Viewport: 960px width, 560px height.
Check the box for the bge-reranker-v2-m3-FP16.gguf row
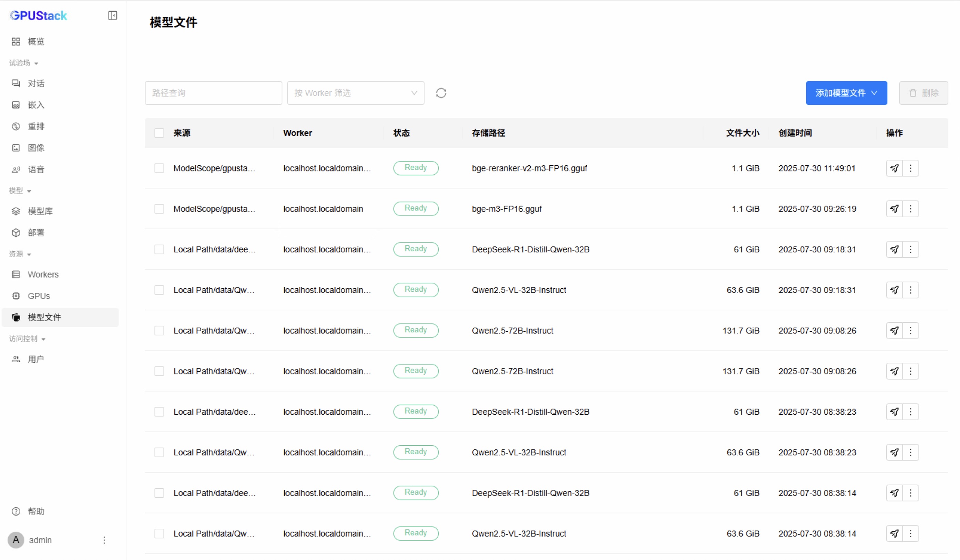click(x=159, y=168)
